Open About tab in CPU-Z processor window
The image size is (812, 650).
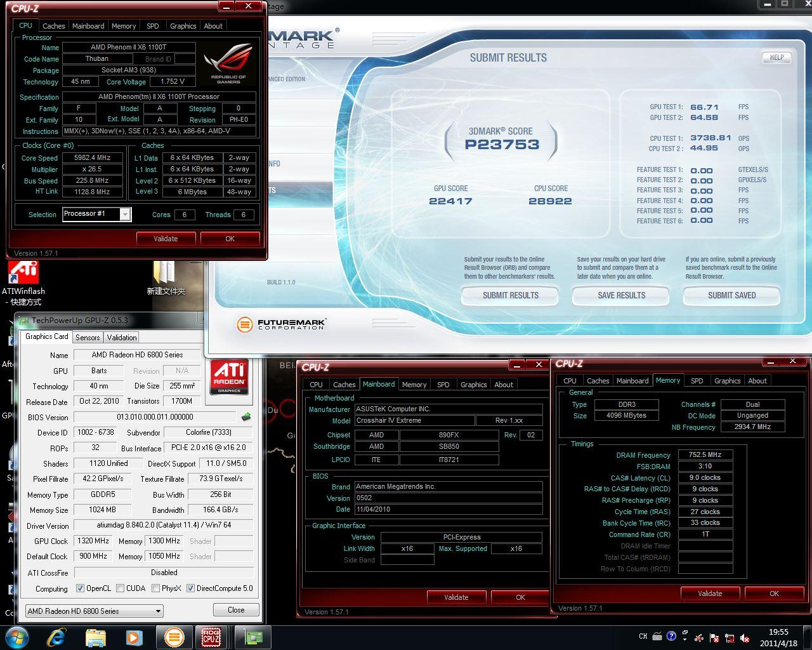click(213, 26)
